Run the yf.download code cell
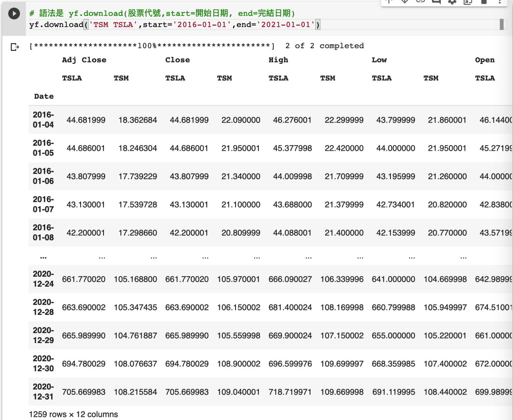The height and width of the screenshot is (420, 513). [14, 14]
